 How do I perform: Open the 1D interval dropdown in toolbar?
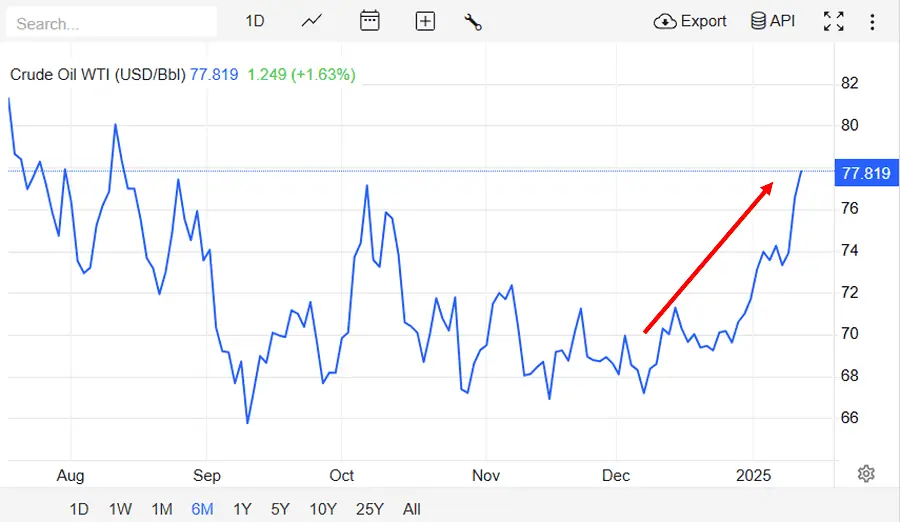coord(255,21)
